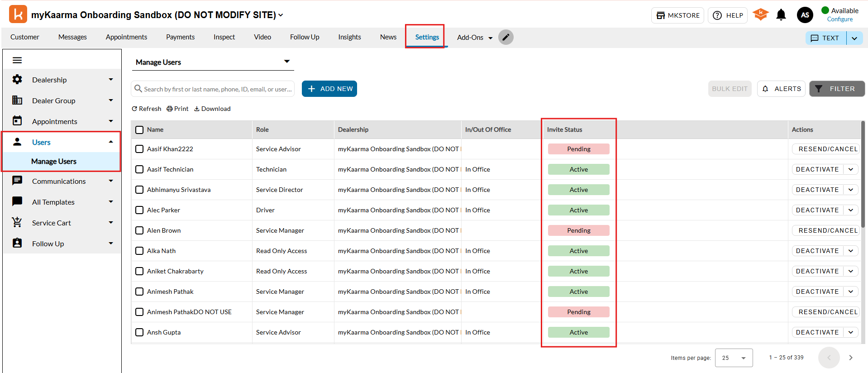Click the Dealer Group building icon
This screenshot has width=868, height=373.
(17, 100)
